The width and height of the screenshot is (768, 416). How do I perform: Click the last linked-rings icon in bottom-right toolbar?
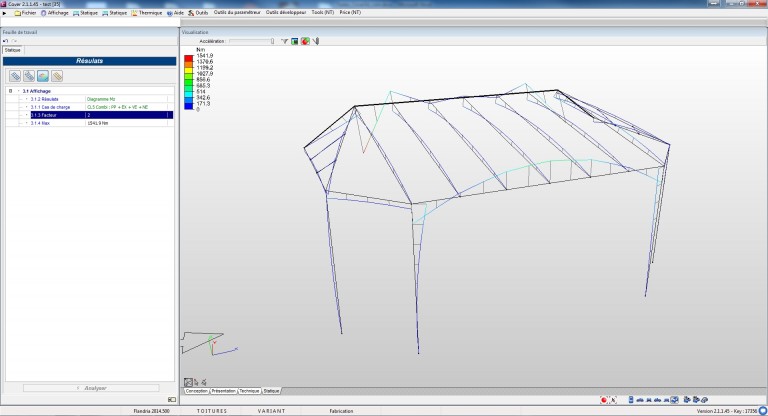[704, 400]
